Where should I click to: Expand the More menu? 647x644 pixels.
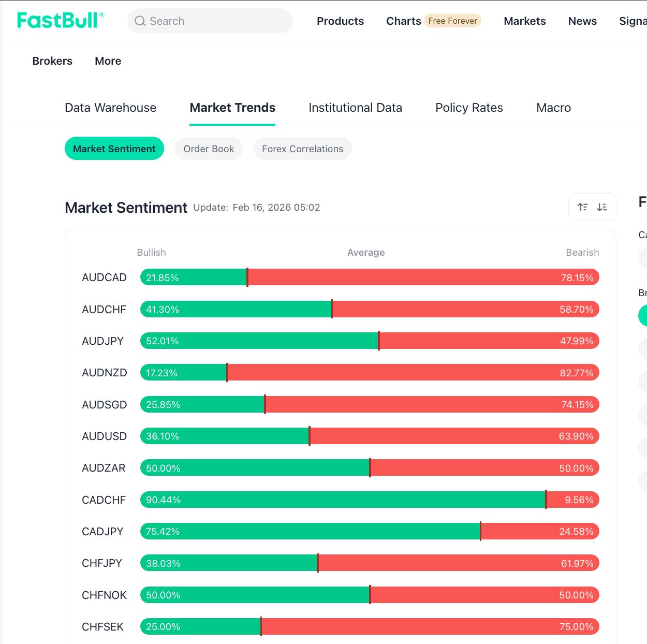click(x=108, y=61)
